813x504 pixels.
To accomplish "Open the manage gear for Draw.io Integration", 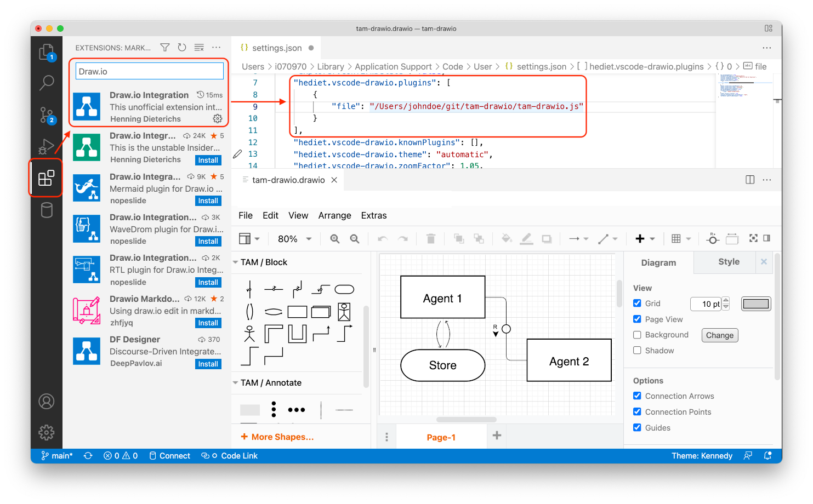I will click(x=218, y=119).
